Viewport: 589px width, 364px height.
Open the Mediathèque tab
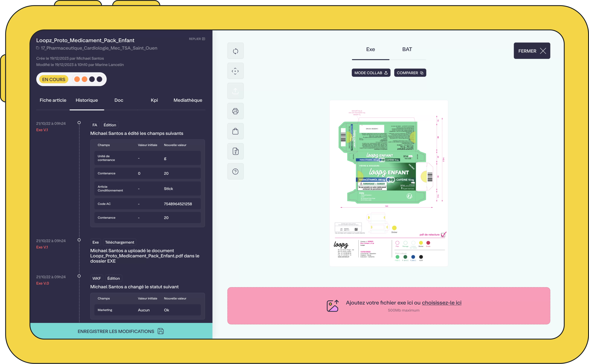(x=188, y=100)
